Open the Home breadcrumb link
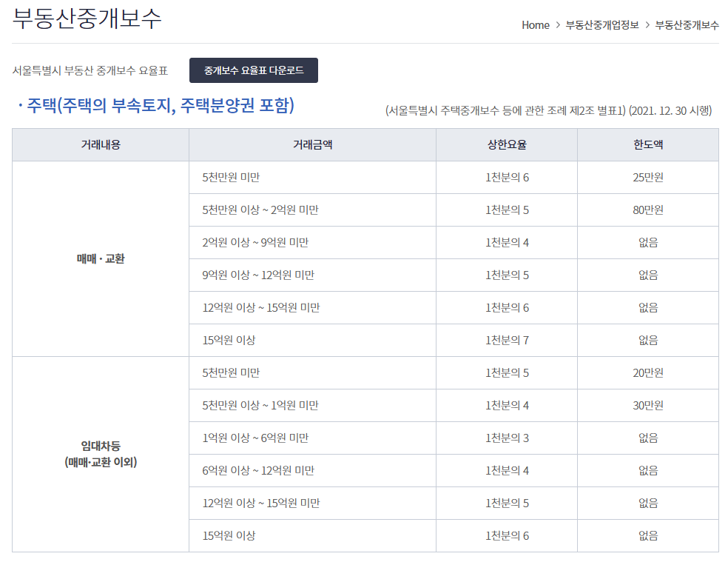The image size is (728, 562). click(x=536, y=25)
